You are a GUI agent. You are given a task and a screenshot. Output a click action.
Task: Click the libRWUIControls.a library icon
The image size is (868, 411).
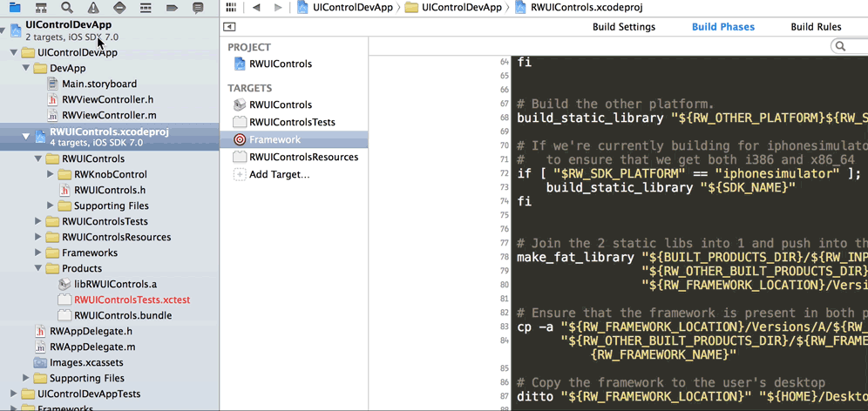click(x=64, y=284)
